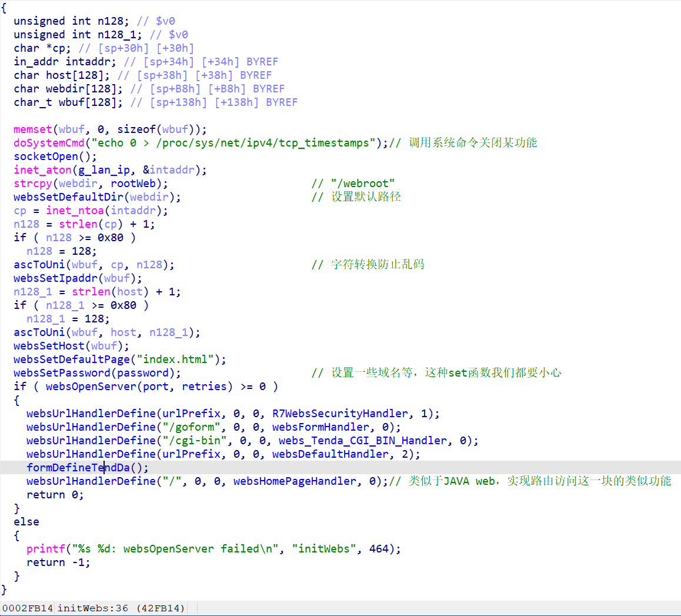Select the websSetDefaultPage function call
The height and width of the screenshot is (616, 681).
point(71,359)
